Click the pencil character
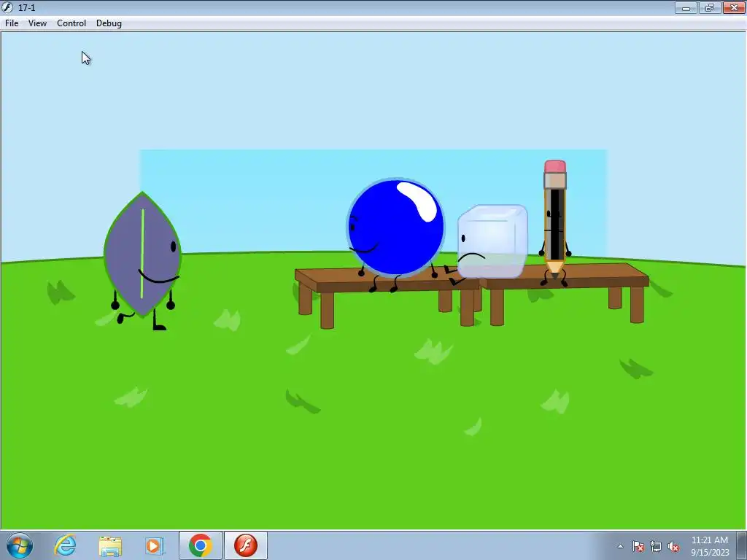Viewport: 747px width, 560px height. 555,222
